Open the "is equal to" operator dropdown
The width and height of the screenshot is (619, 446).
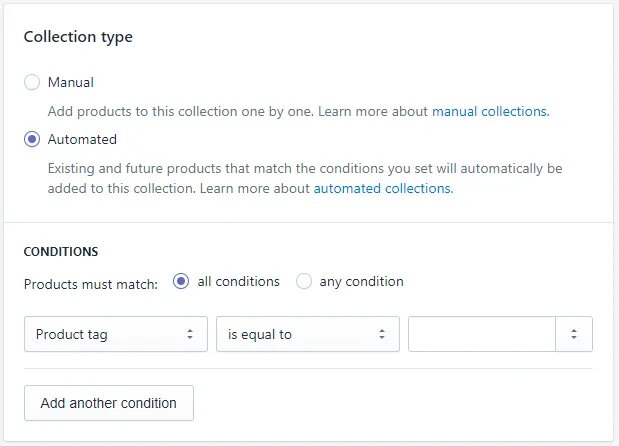point(298,335)
